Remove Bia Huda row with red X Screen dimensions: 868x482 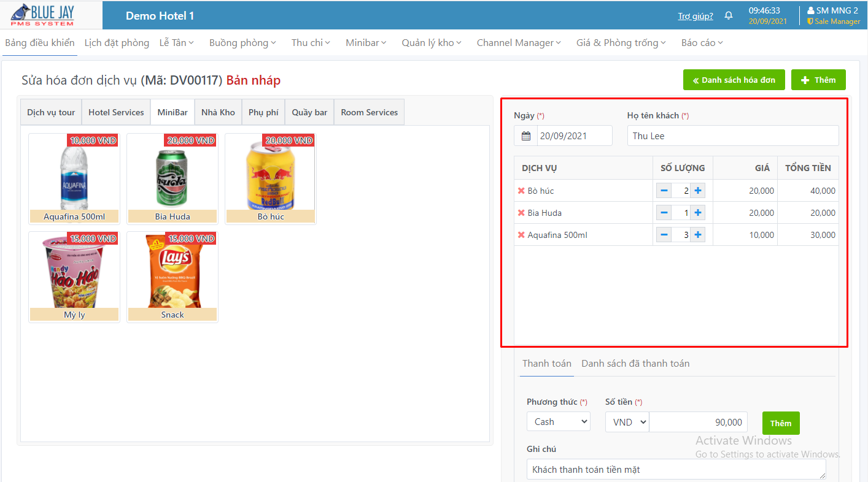(521, 213)
